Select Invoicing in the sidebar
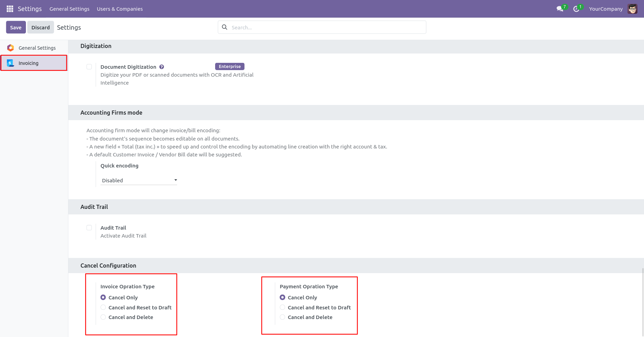 (34, 63)
